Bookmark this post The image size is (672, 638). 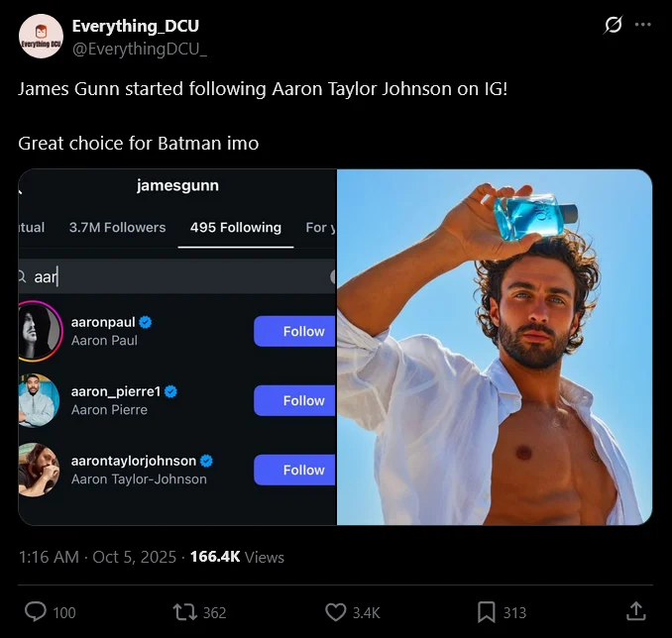pyautogui.click(x=487, y=612)
